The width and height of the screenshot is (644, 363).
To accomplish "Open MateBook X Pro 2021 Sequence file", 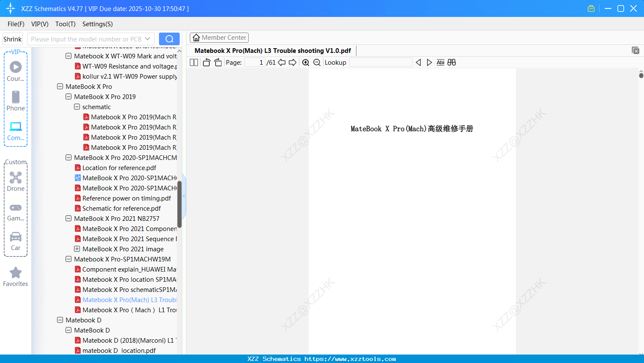I will point(126,239).
